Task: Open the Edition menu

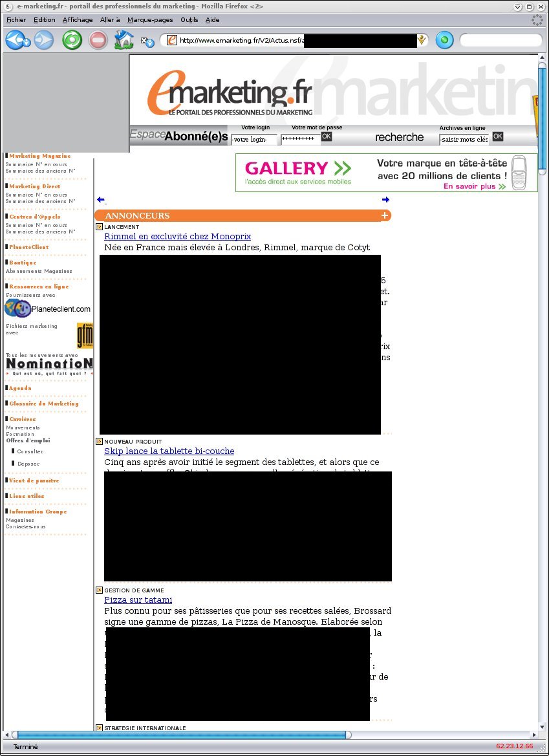Action: (x=45, y=20)
